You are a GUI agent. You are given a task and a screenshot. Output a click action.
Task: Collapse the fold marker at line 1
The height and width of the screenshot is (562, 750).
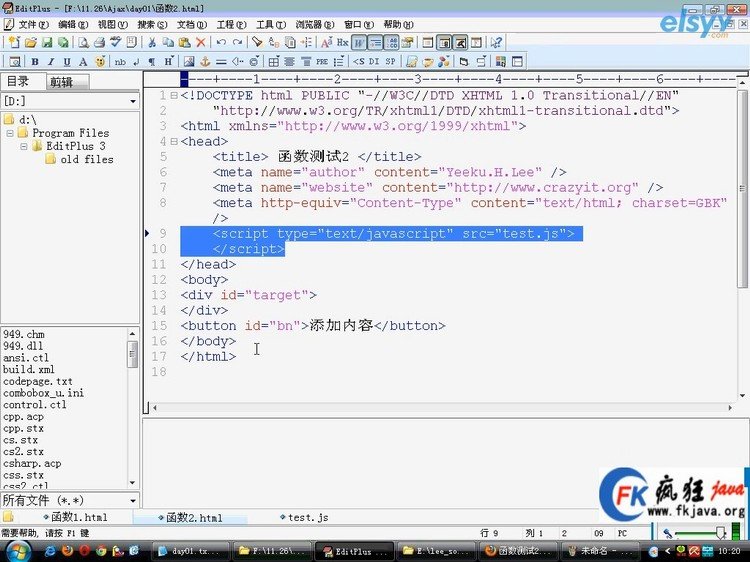[x=174, y=96]
